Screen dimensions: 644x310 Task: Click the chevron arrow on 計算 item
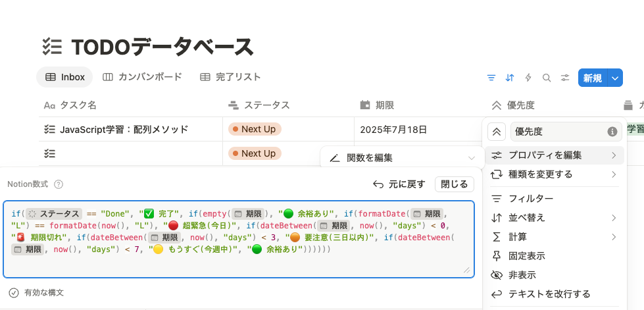614,237
